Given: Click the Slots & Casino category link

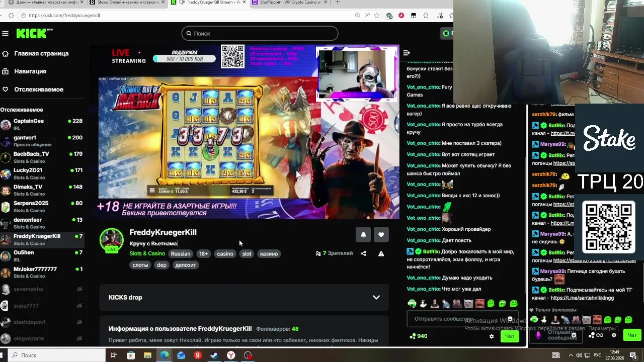Looking at the screenshot, I should 147,254.
